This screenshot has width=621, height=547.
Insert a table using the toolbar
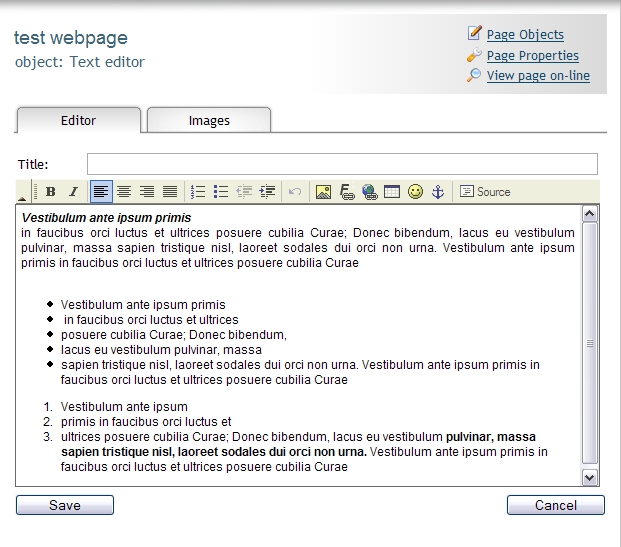[392, 192]
